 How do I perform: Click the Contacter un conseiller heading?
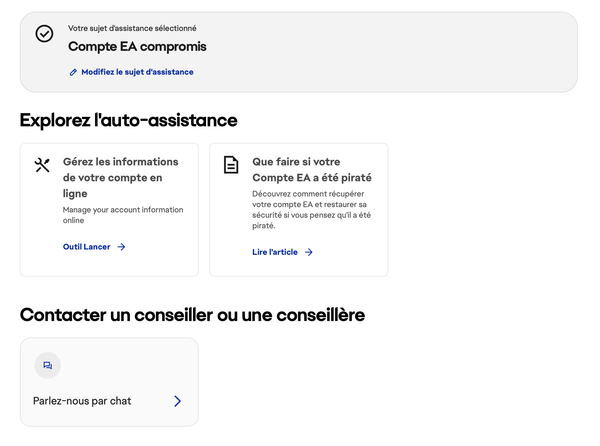coord(192,315)
